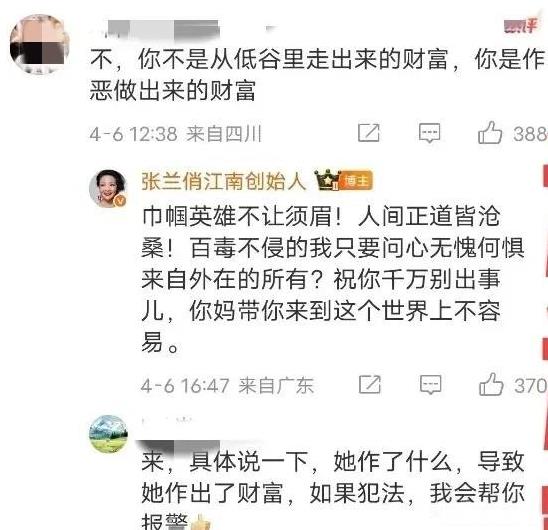
Task: Click the 388 like count
Action: pos(530,134)
